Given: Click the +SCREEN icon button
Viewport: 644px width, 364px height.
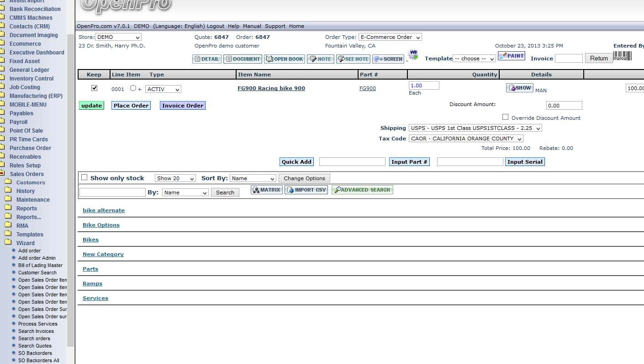Looking at the screenshot, I should (x=388, y=59).
